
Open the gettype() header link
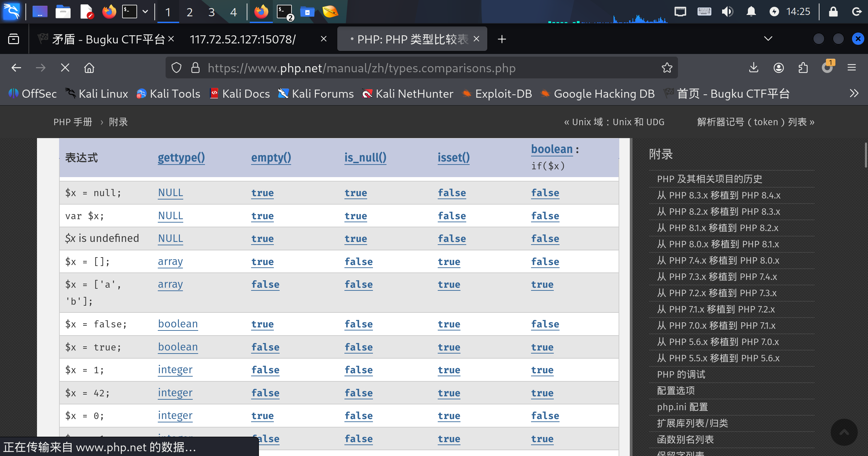point(181,157)
